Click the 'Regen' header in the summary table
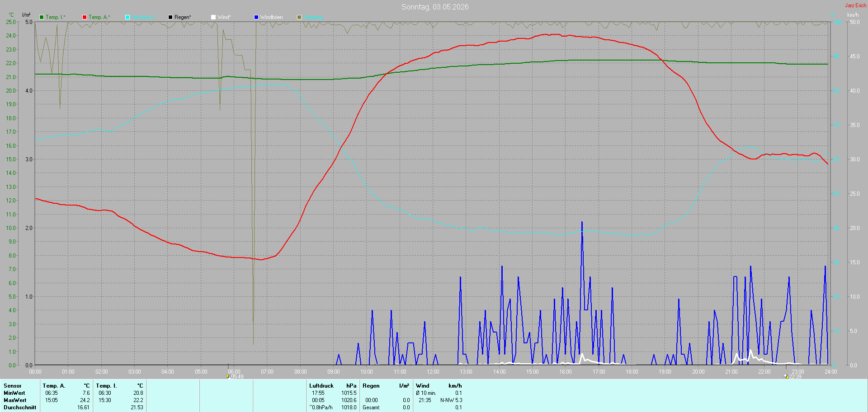Viewport: 868px width, 412px height. click(371, 386)
